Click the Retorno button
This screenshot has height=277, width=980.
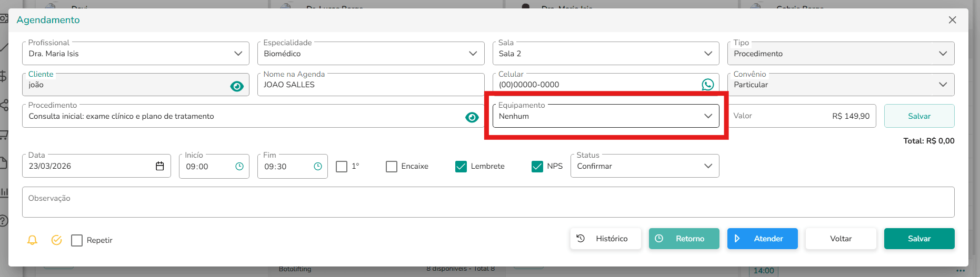684,239
